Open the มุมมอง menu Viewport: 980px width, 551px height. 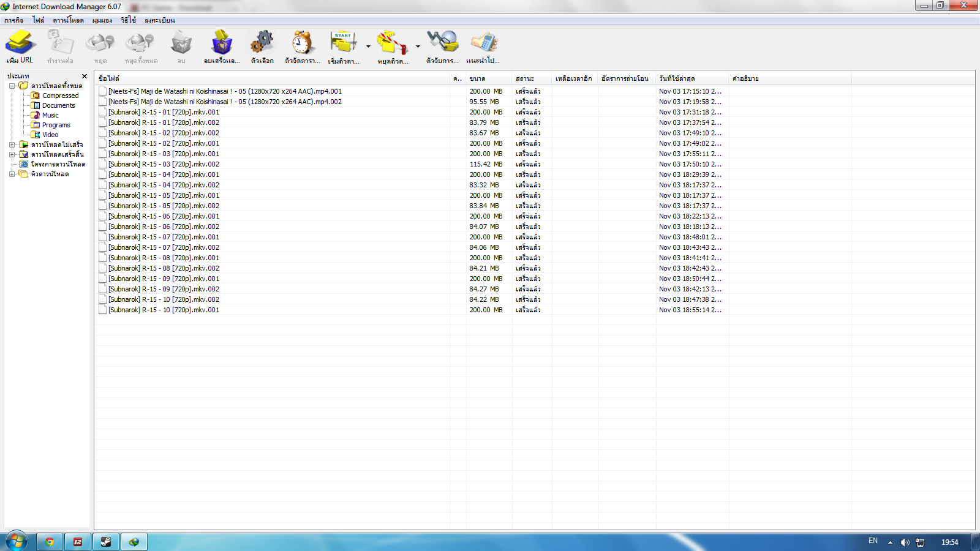coord(102,20)
